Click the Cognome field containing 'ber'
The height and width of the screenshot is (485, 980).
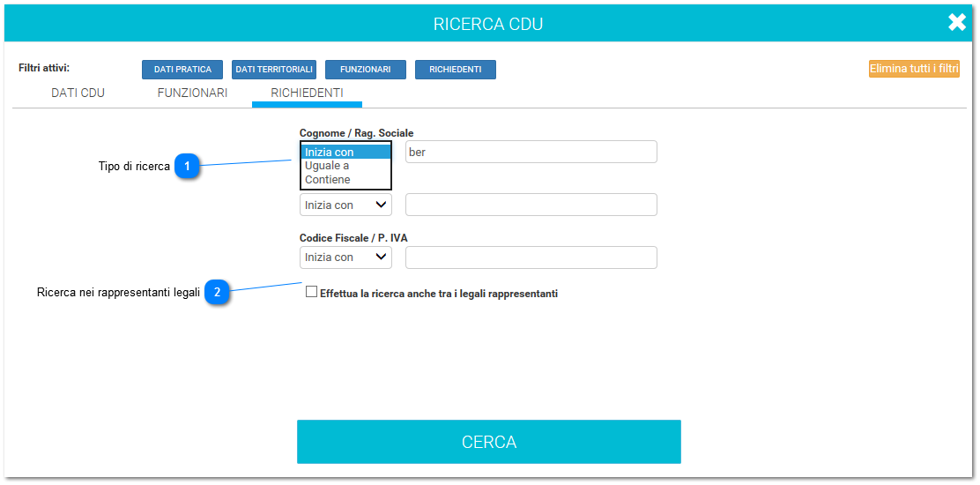click(x=531, y=152)
